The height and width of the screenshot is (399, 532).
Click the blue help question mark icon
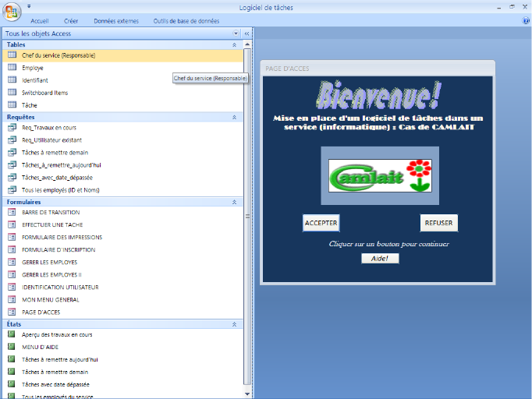coord(526,21)
